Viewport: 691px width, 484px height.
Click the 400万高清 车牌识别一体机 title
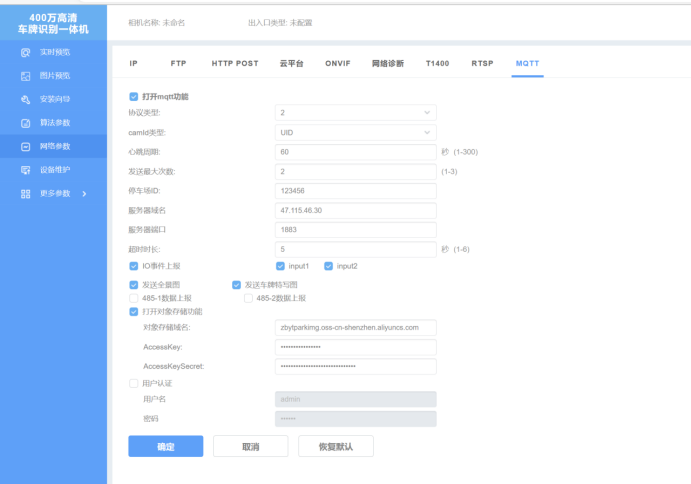(53, 23)
